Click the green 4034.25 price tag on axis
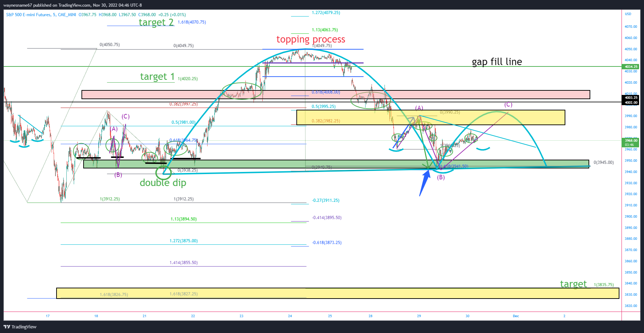 [x=631, y=66]
